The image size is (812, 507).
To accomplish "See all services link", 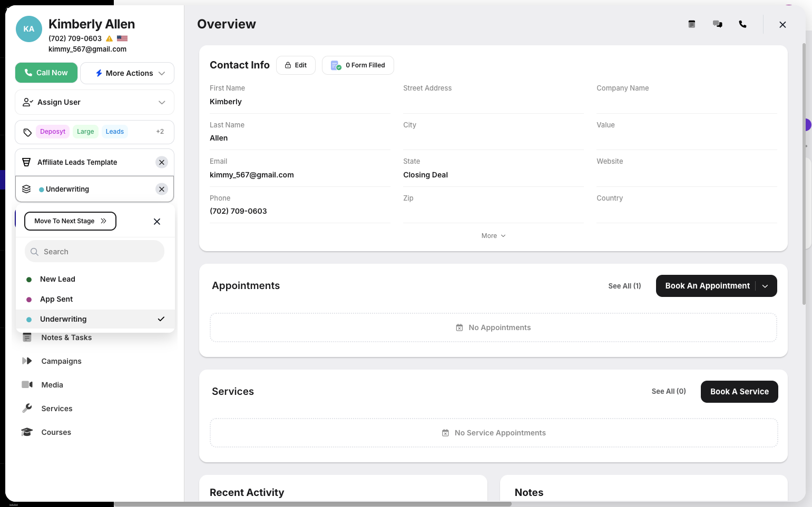I will [x=669, y=391].
